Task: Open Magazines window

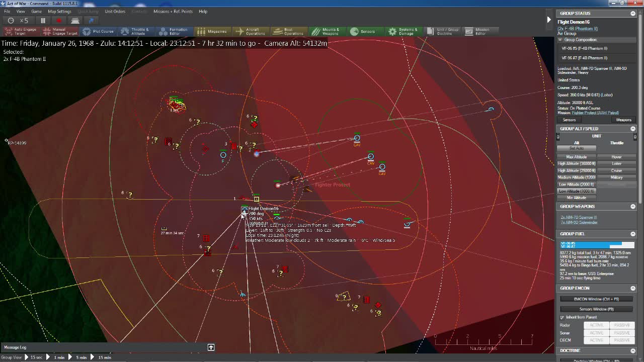Action: (212, 31)
